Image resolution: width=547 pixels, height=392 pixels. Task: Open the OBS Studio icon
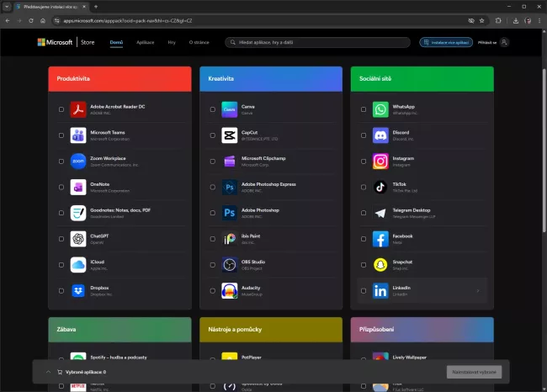coord(230,265)
